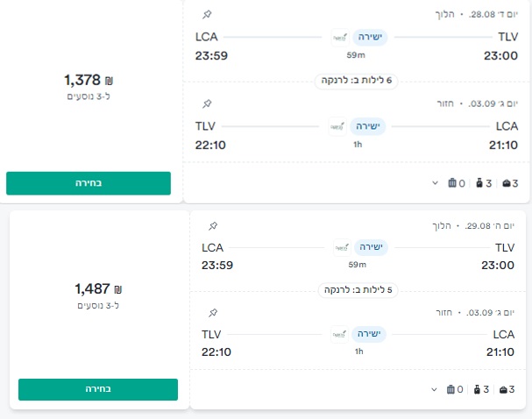This screenshot has width=532, height=419.
Task: Click the '5 לילות ב: לרנקה' nights label
Action: [357, 290]
